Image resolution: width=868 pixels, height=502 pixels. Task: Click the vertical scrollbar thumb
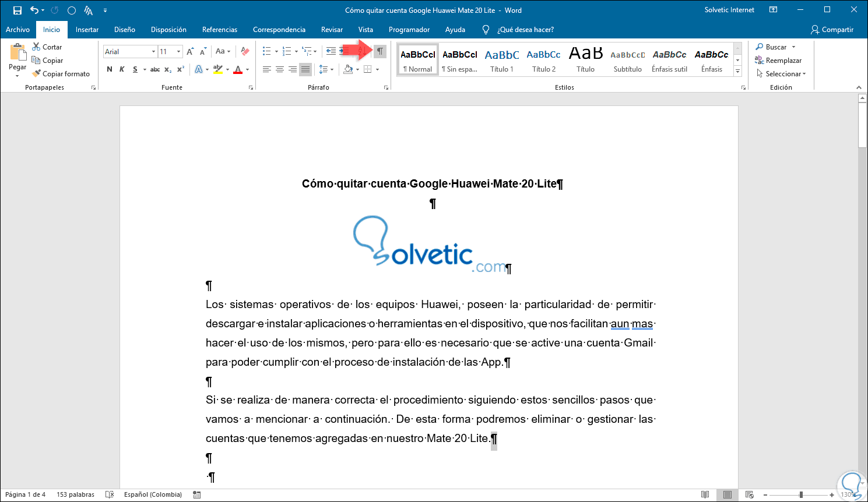863,126
